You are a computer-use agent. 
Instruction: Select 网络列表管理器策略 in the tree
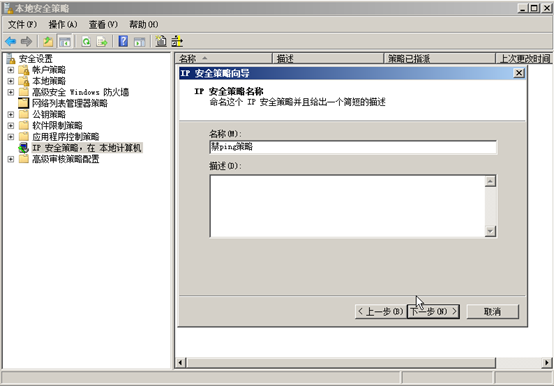(70, 103)
